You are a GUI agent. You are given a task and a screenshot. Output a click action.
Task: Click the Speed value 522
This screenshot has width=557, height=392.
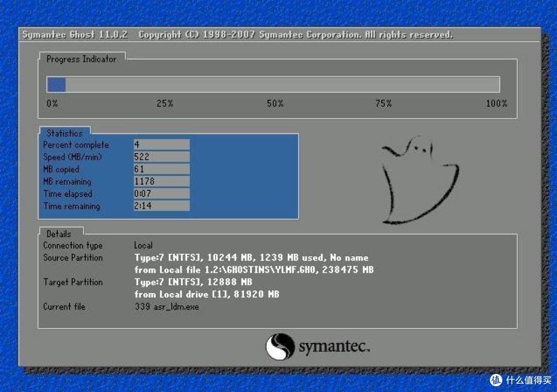click(x=161, y=157)
